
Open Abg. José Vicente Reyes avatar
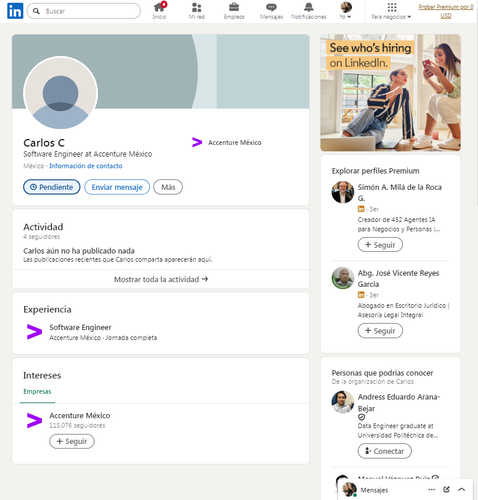click(x=343, y=278)
